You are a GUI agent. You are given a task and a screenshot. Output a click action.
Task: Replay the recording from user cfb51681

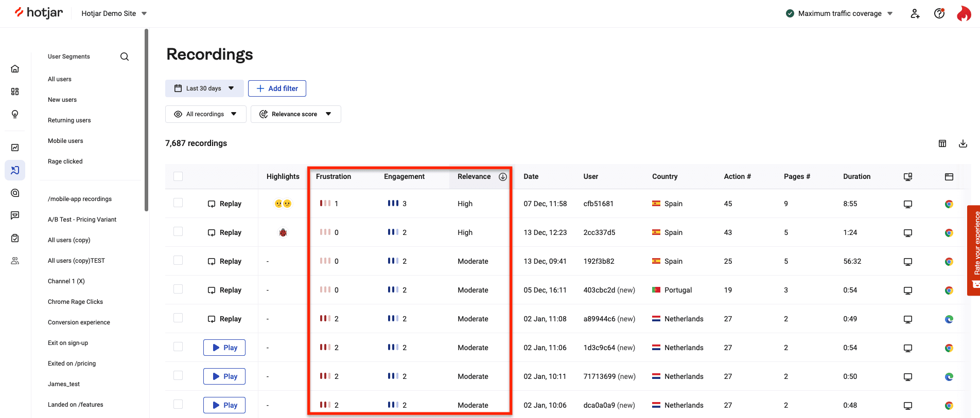point(224,204)
